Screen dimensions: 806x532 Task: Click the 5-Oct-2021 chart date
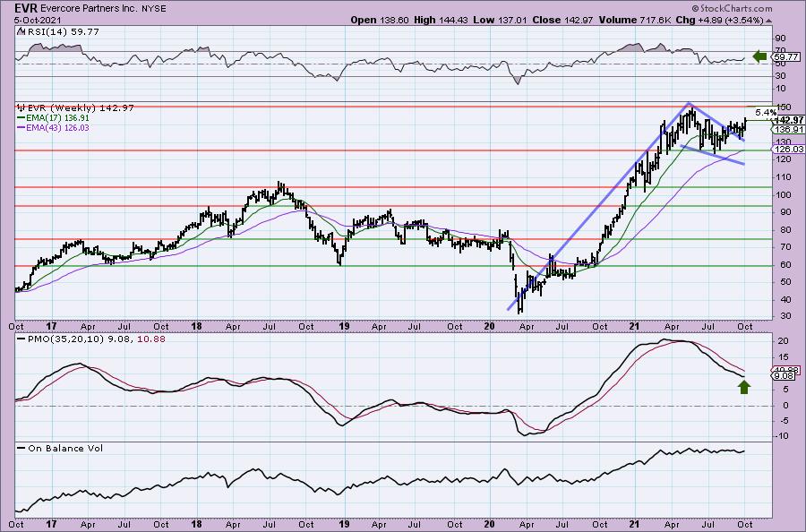coord(38,20)
